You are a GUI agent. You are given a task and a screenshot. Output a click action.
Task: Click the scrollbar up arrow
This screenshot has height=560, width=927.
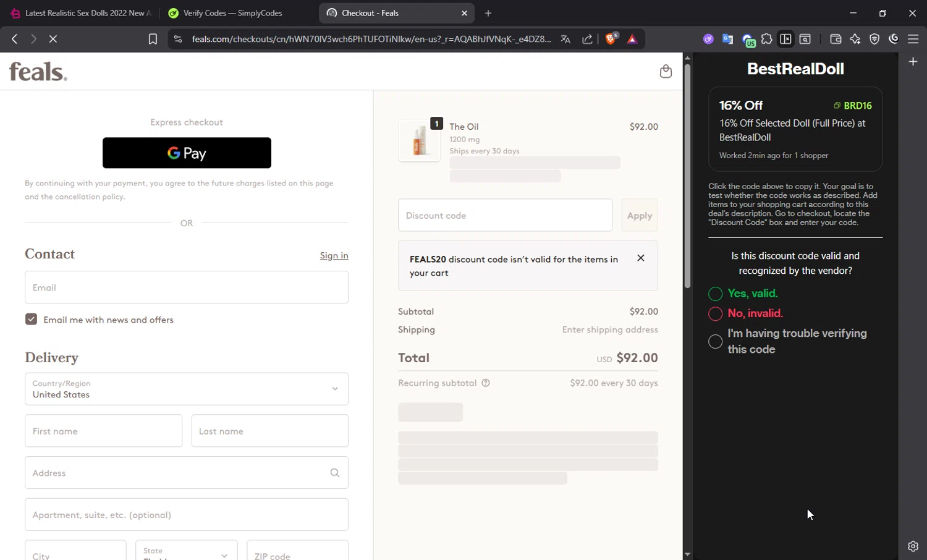coord(687,57)
